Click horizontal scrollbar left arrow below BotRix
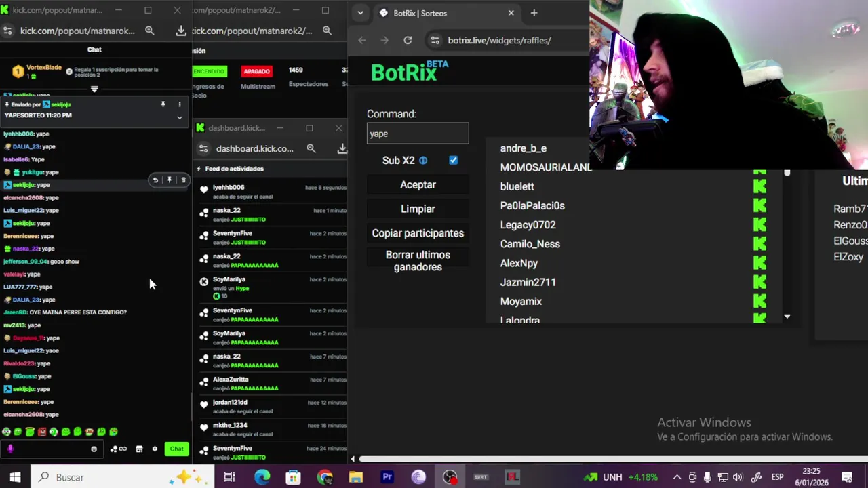 point(353,459)
